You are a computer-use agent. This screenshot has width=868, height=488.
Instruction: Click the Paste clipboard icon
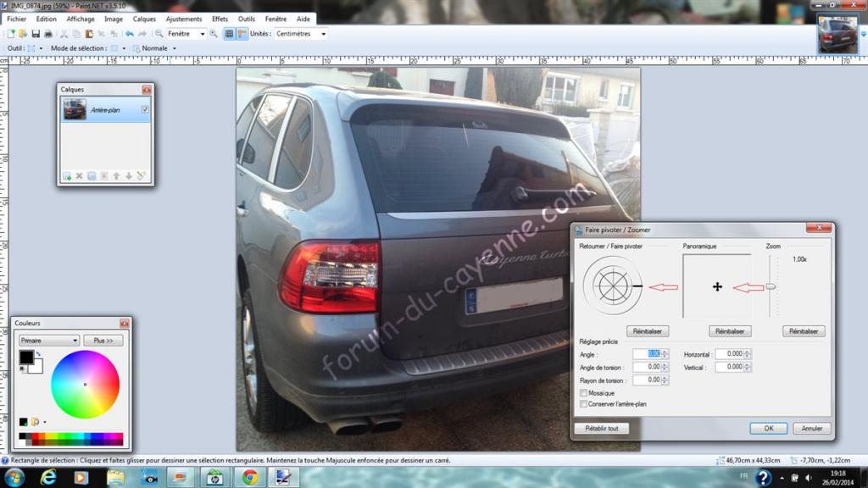pyautogui.click(x=88, y=34)
